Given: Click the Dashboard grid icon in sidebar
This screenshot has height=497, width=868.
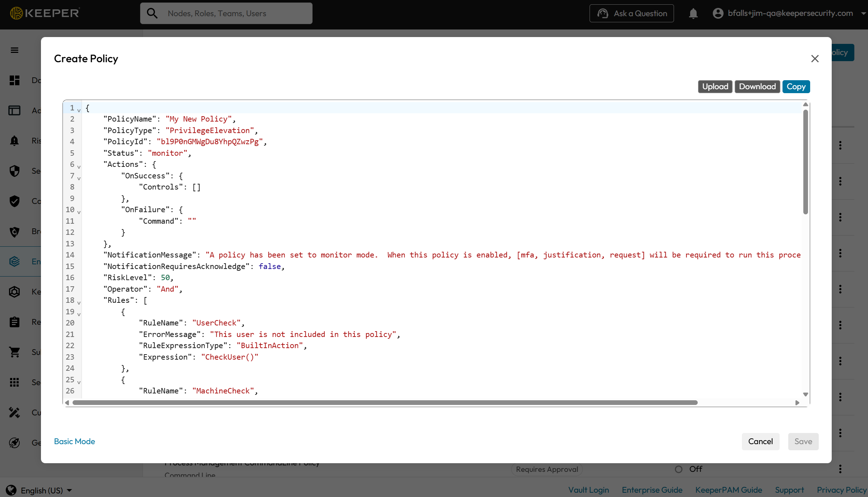Looking at the screenshot, I should pyautogui.click(x=14, y=80).
